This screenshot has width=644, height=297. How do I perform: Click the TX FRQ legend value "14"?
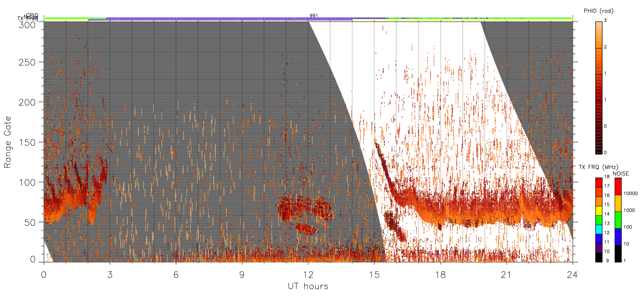[606, 214]
